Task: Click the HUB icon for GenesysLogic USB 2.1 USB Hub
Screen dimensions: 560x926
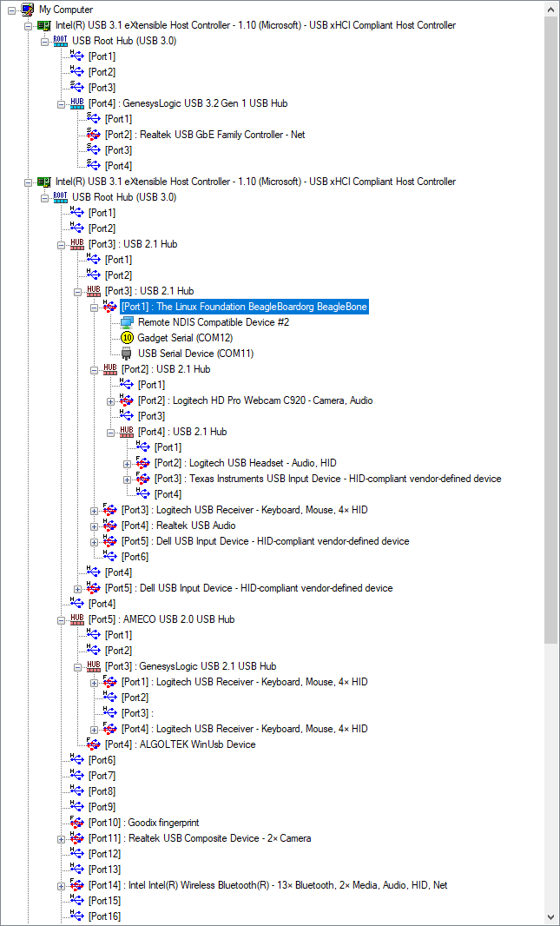Action: pos(94,666)
